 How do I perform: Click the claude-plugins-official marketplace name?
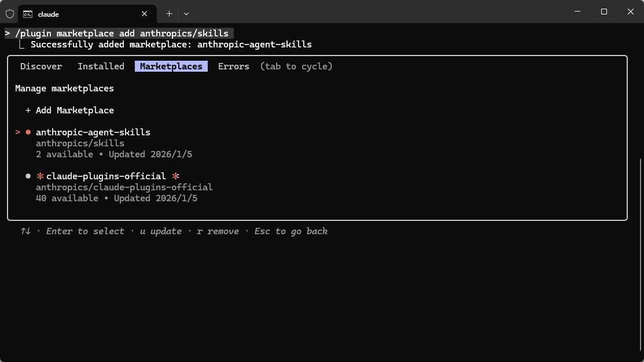point(106,176)
